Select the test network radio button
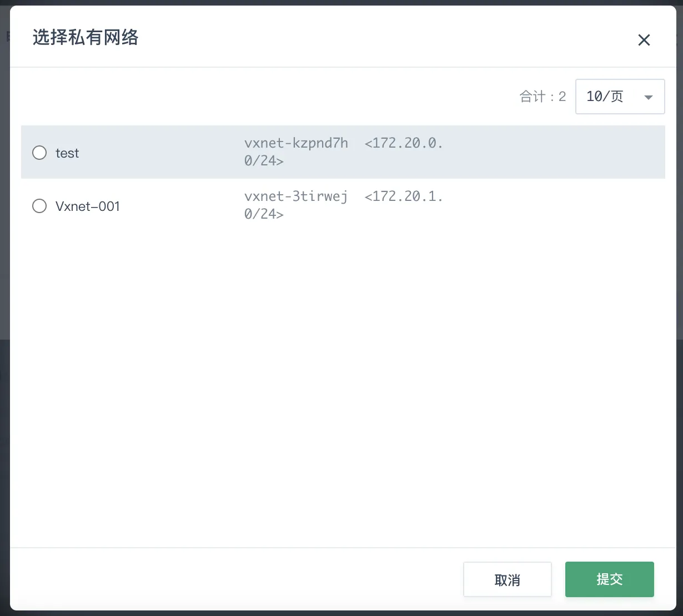 (39, 153)
